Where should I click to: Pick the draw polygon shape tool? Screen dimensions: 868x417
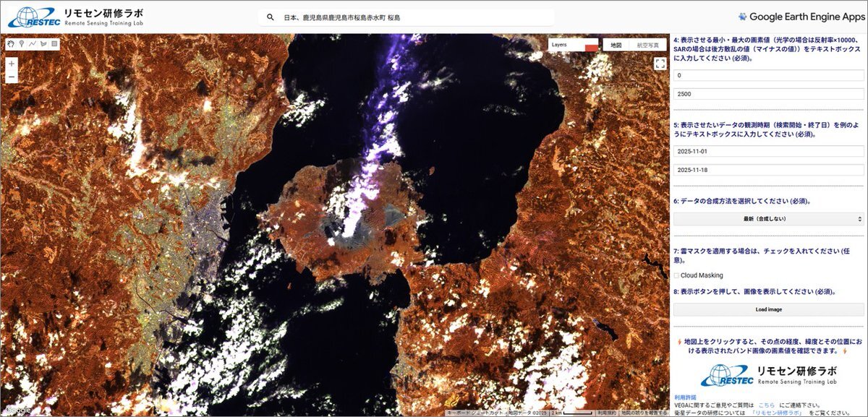pyautogui.click(x=43, y=44)
